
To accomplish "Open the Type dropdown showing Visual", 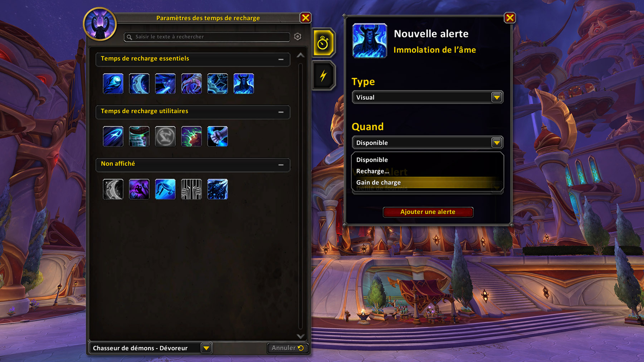I will (428, 97).
